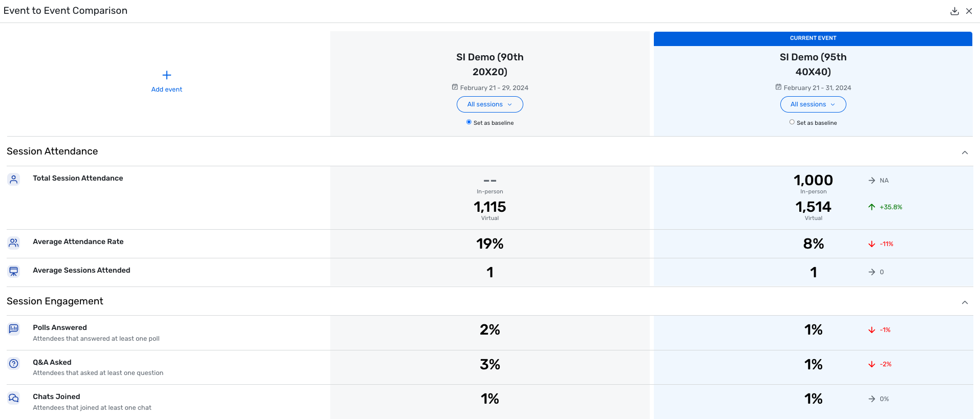
Task: Click the Average Attendance Rate people icon
Action: (14, 242)
